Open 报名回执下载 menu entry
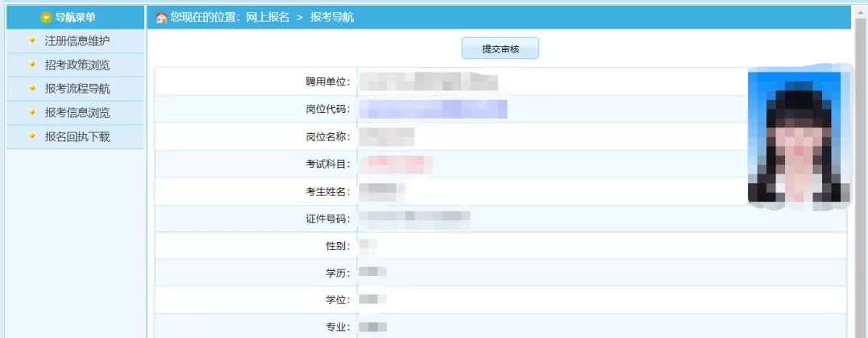 pos(77,137)
